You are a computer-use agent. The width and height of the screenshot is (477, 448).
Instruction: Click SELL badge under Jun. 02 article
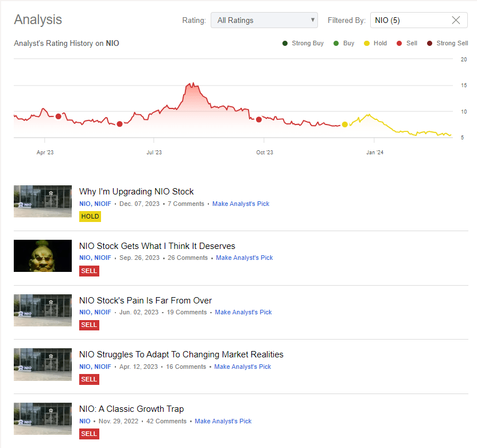coord(89,325)
